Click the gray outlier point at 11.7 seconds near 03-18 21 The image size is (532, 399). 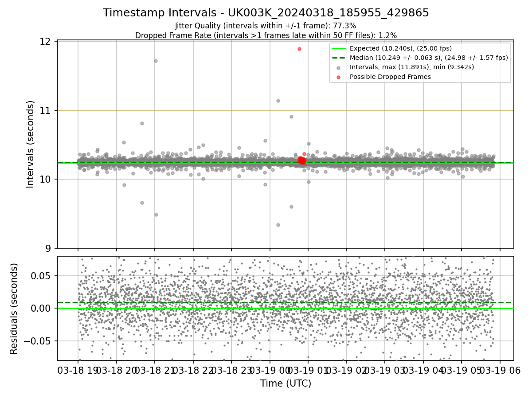point(156,61)
